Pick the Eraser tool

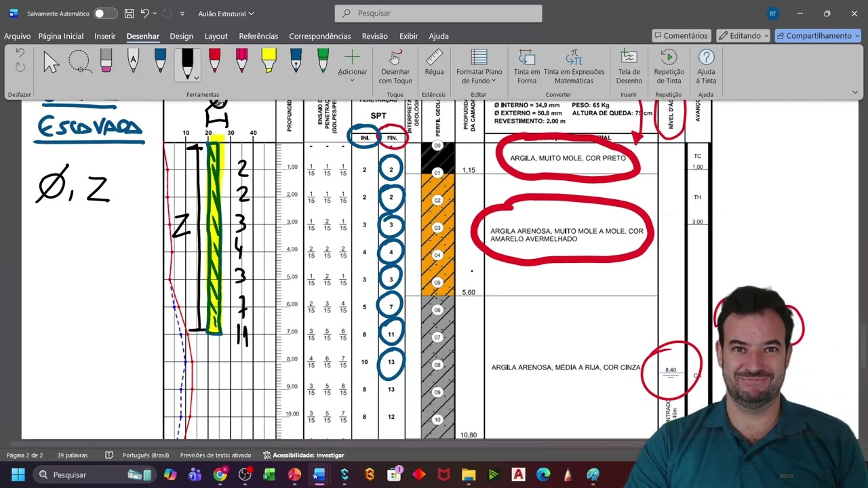[106, 62]
